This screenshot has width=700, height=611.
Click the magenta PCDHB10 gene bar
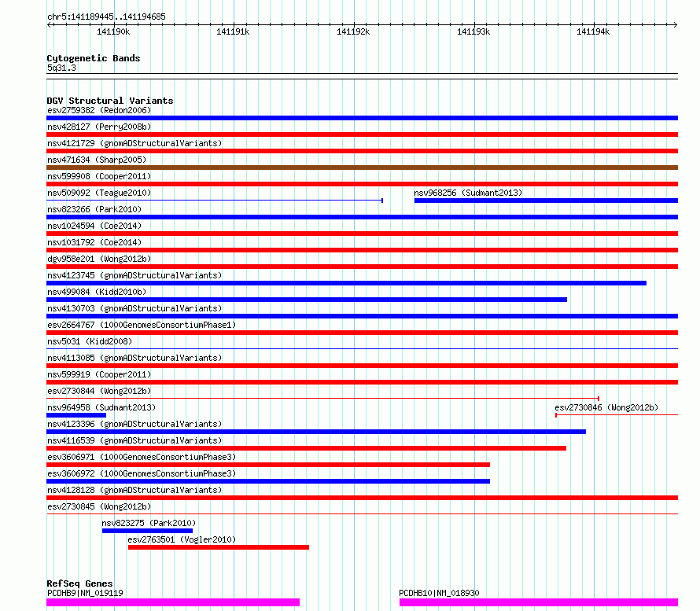[x=539, y=602]
